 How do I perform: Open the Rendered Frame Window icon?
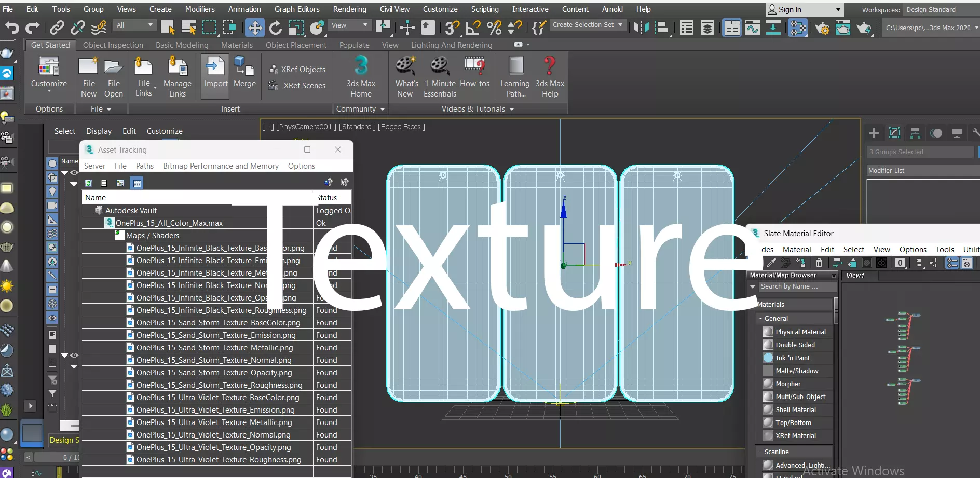click(x=843, y=28)
